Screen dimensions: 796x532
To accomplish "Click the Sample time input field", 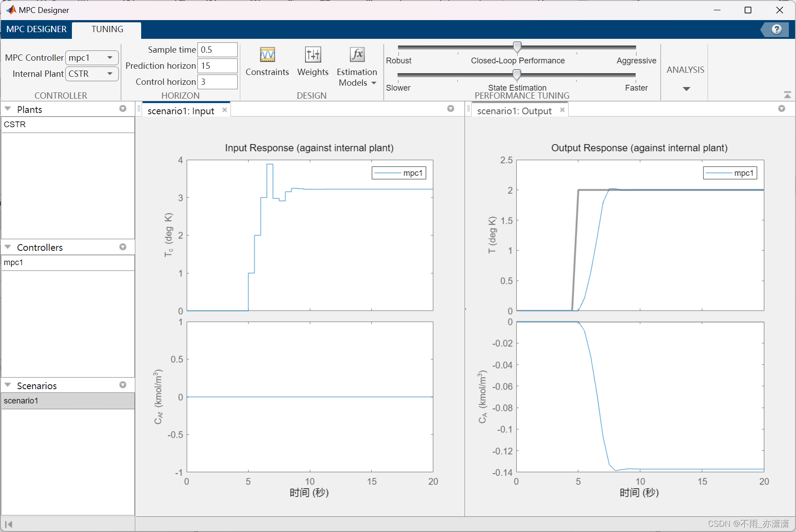I will [218, 50].
